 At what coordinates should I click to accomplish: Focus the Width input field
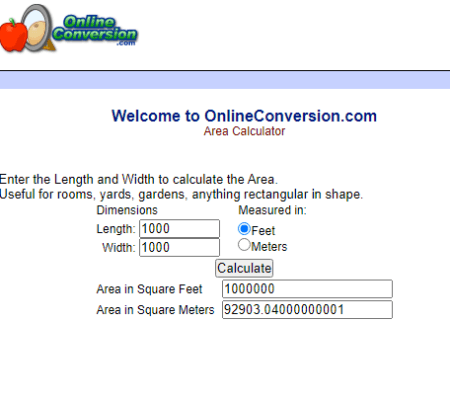(179, 247)
